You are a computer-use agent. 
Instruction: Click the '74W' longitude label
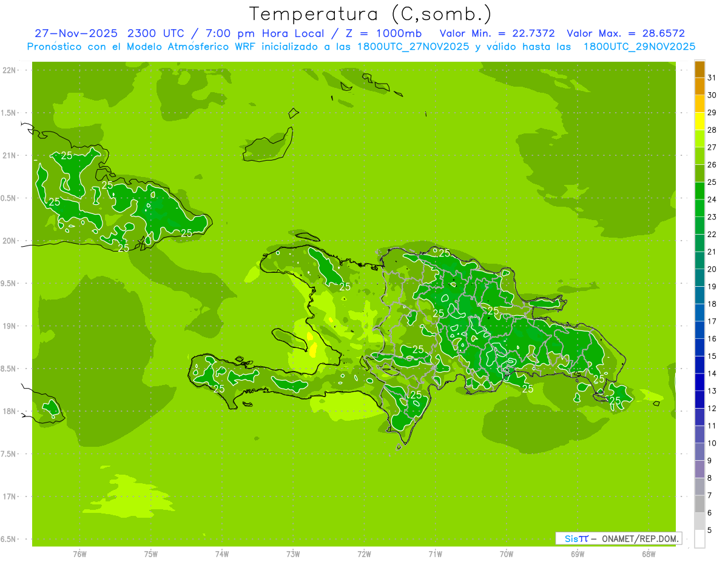click(x=221, y=554)
